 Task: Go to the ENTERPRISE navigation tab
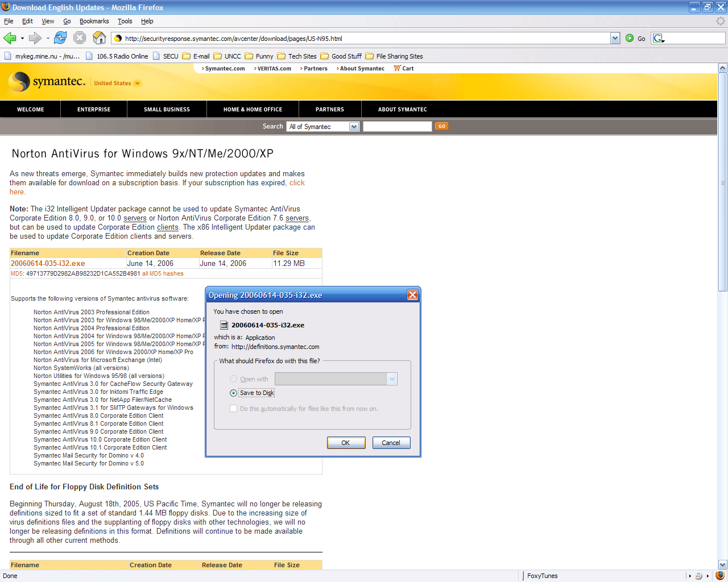[x=94, y=109]
